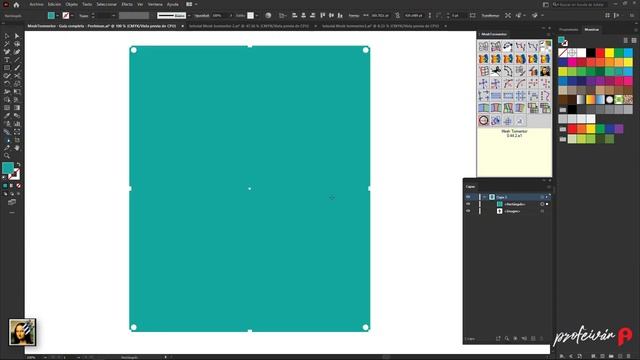
Task: Pick the yellow swatch in top swatch row
Action: coord(609,52)
